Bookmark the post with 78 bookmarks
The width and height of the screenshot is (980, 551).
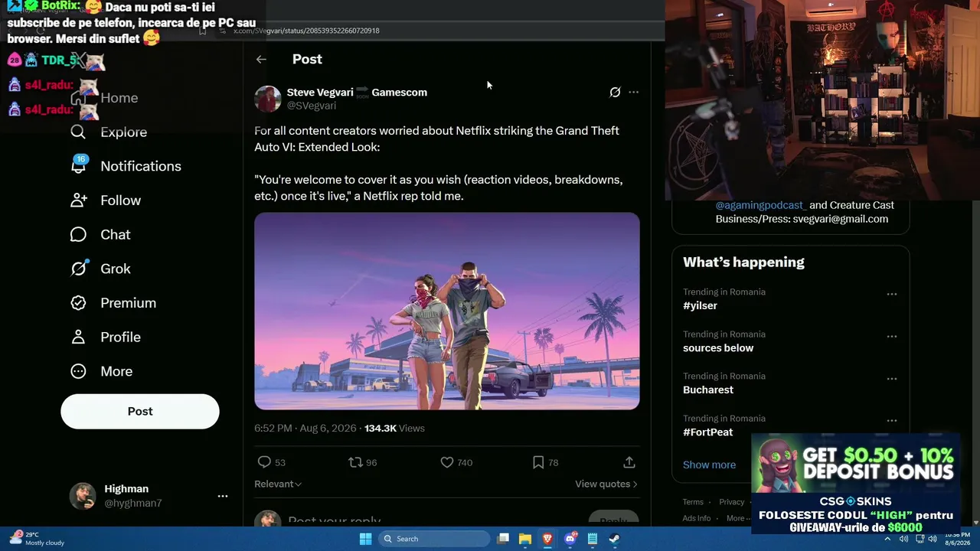tap(545, 462)
